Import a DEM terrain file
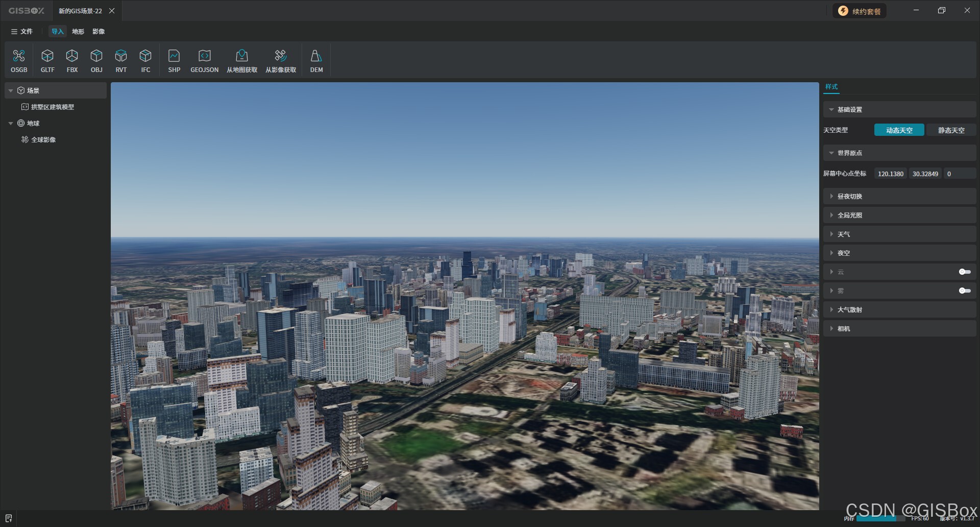Screen dimensions: 980x527 (x=316, y=61)
